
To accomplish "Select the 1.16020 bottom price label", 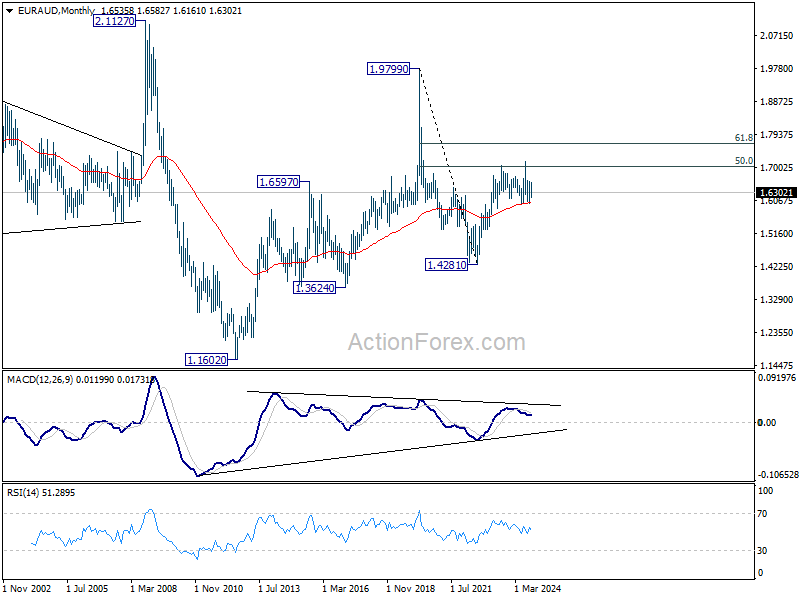I will [x=207, y=360].
